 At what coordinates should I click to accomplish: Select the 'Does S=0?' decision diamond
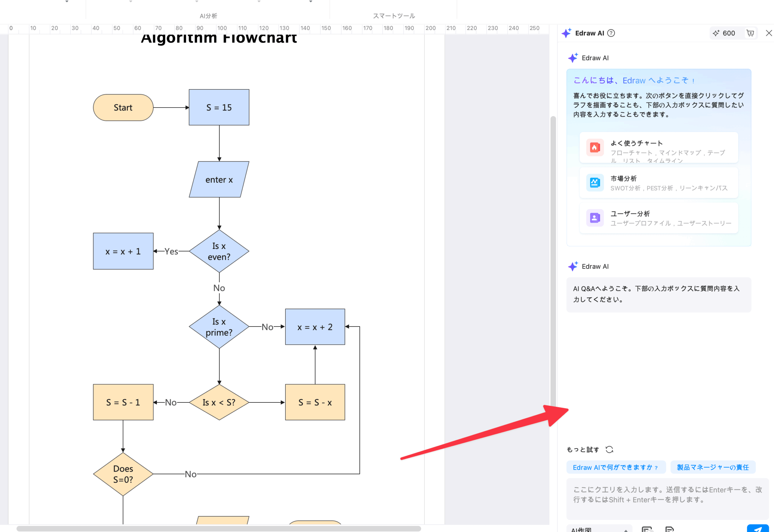[x=123, y=474]
